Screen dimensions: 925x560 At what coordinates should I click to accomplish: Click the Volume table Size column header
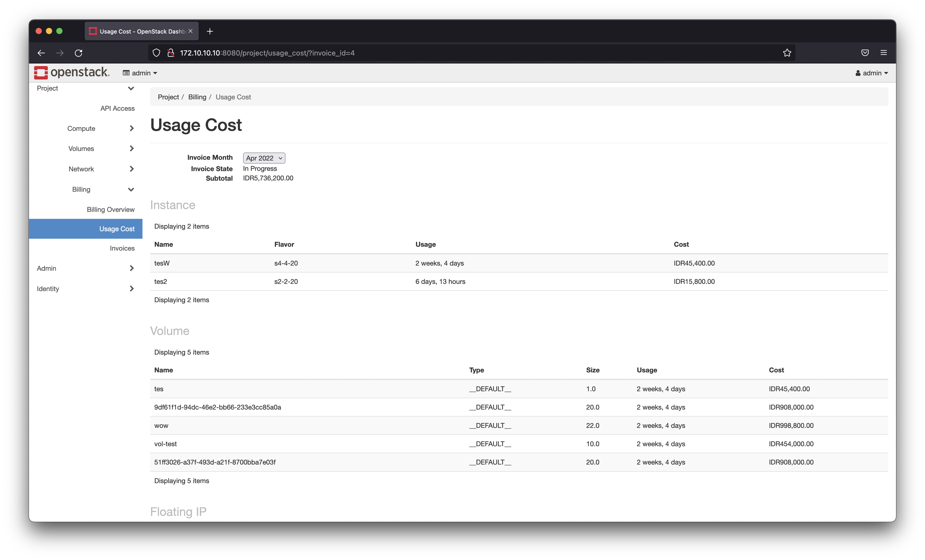click(x=592, y=370)
